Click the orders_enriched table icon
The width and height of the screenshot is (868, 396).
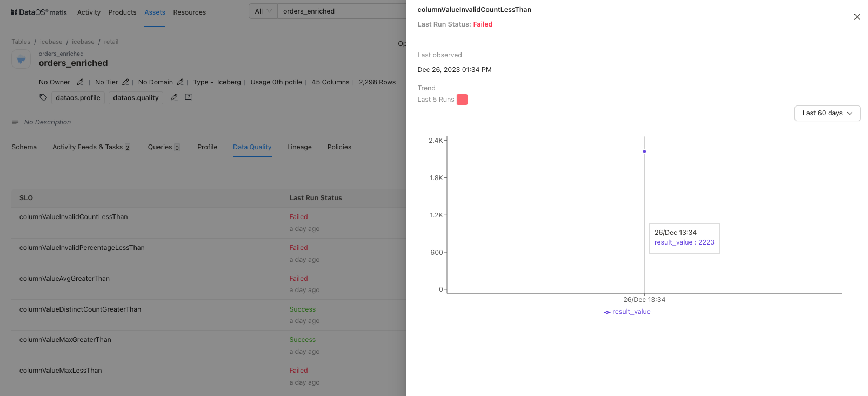click(x=21, y=59)
